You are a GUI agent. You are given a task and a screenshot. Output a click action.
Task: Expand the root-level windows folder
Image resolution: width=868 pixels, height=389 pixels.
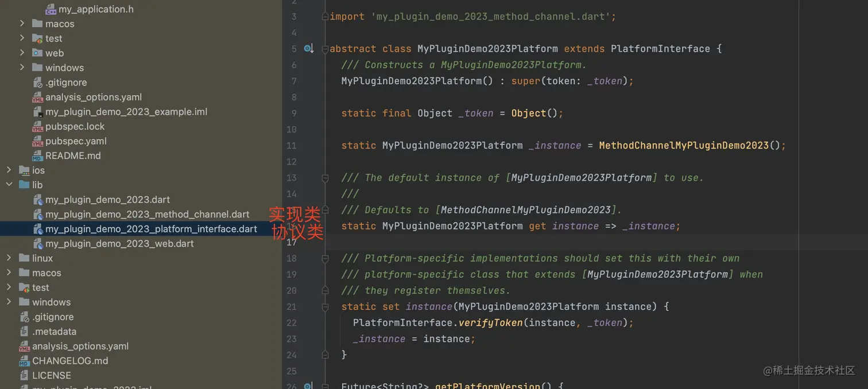click(9, 302)
